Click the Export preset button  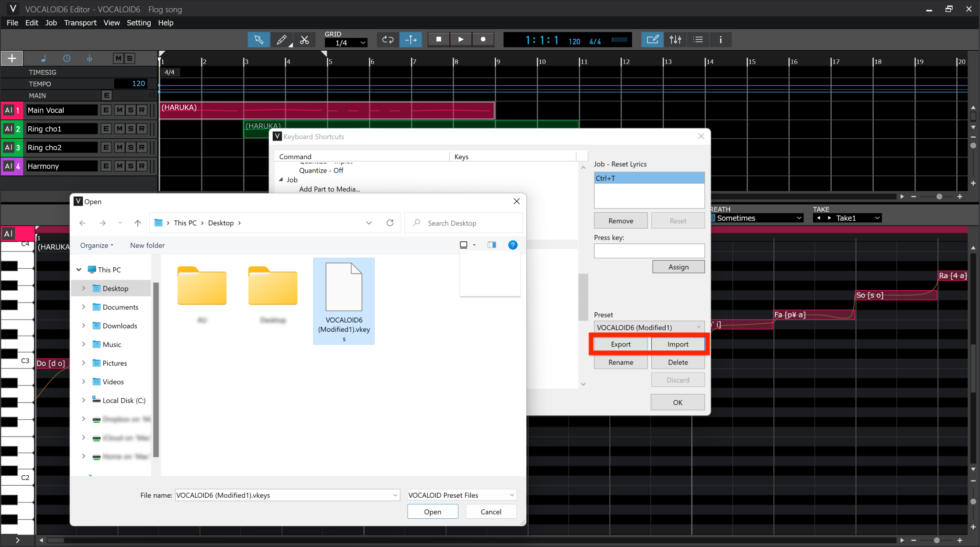620,344
